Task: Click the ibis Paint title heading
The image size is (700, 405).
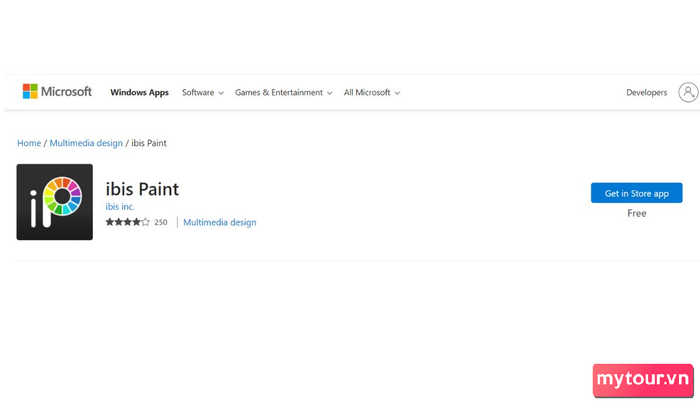Action: (142, 189)
